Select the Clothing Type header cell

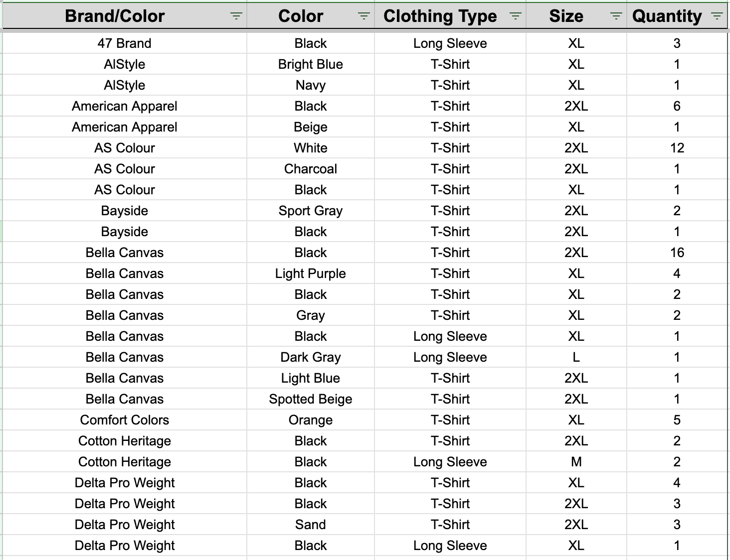[450, 16]
